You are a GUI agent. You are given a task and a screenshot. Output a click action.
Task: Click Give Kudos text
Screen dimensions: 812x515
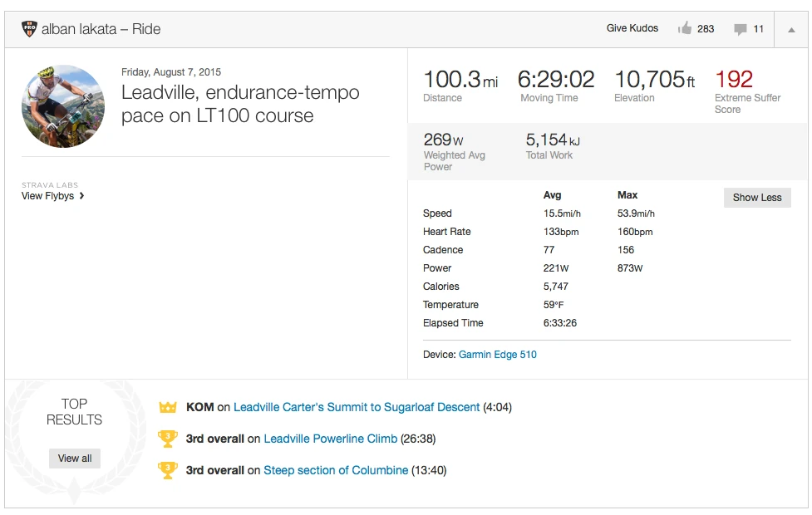click(632, 28)
